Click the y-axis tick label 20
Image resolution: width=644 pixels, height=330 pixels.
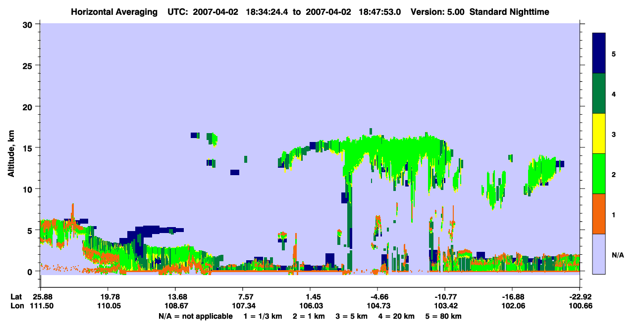[x=28, y=106]
